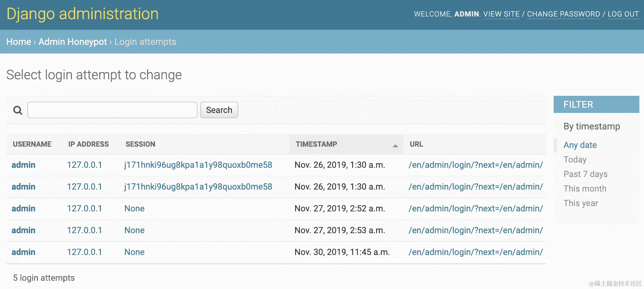The width and height of the screenshot is (644, 289).
Task: Open admin entry from Nov. 27 2:53 a.m.
Action: pos(23,230)
